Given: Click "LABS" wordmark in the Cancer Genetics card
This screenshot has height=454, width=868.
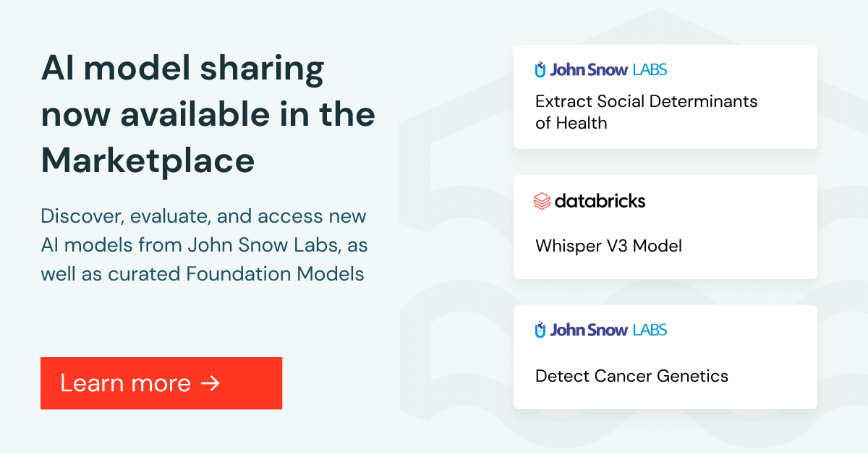Looking at the screenshot, I should point(650,330).
